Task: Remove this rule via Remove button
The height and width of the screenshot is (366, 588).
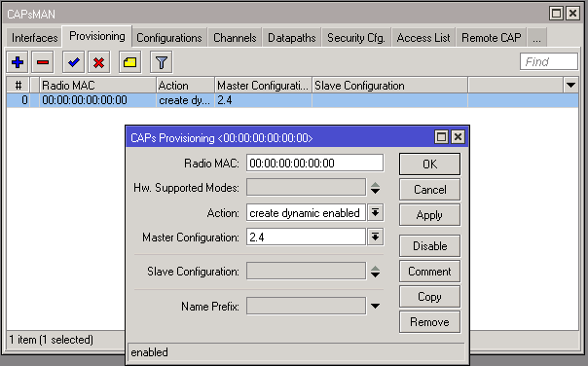Action: pyautogui.click(x=429, y=322)
